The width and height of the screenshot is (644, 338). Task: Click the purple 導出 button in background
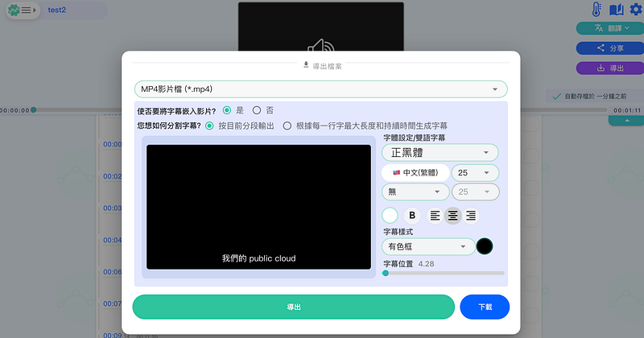pyautogui.click(x=610, y=68)
